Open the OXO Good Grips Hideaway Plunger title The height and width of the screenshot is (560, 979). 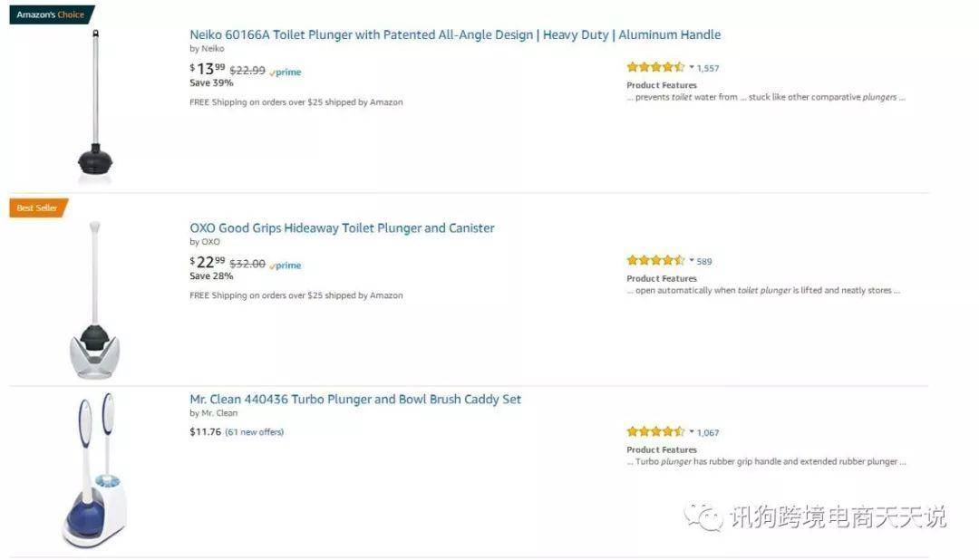tap(342, 227)
